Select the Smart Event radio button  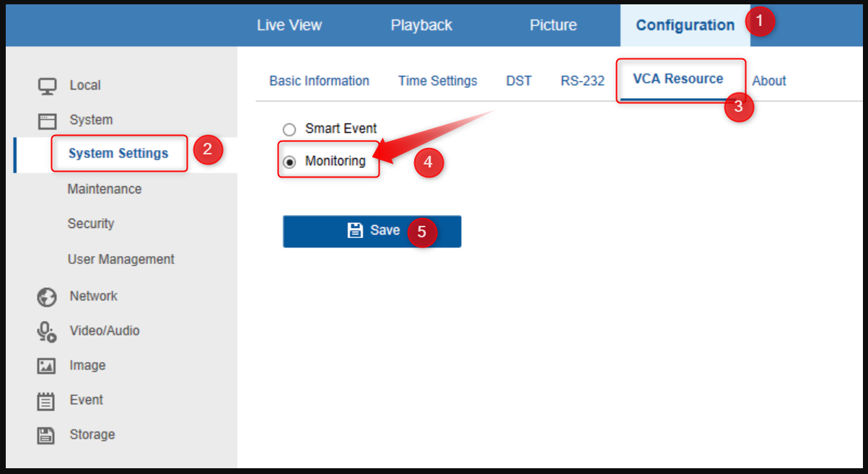[x=289, y=130]
